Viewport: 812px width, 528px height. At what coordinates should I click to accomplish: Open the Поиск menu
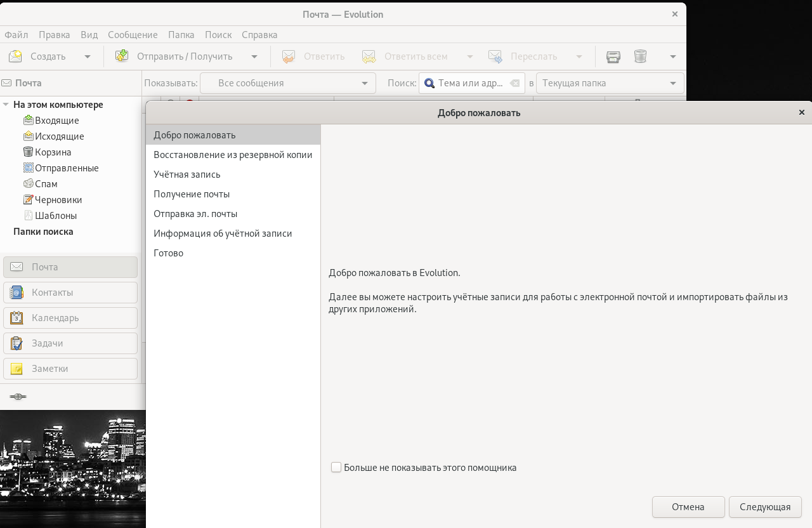pyautogui.click(x=218, y=35)
